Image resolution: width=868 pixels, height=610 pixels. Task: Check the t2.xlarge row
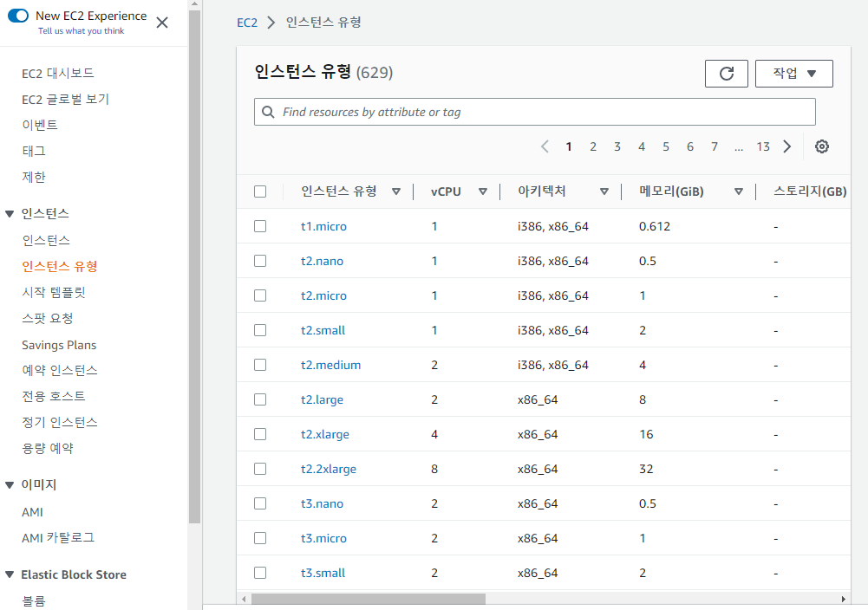[260, 434]
